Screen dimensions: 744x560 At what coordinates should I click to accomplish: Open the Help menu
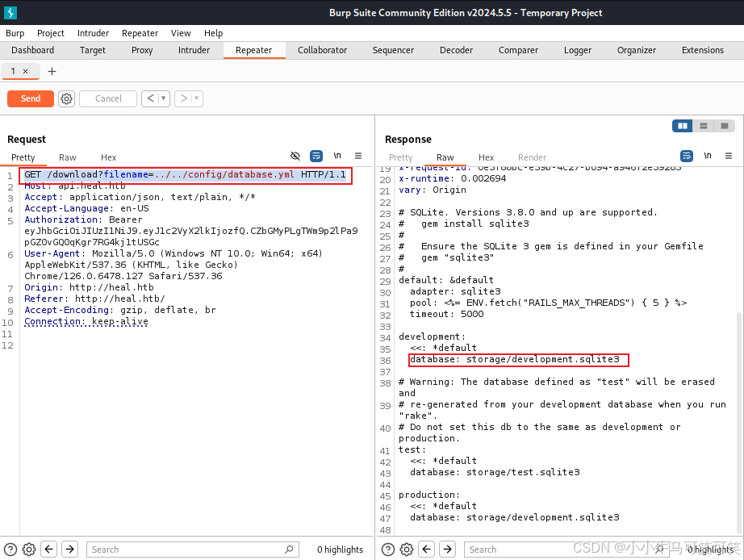click(x=214, y=33)
